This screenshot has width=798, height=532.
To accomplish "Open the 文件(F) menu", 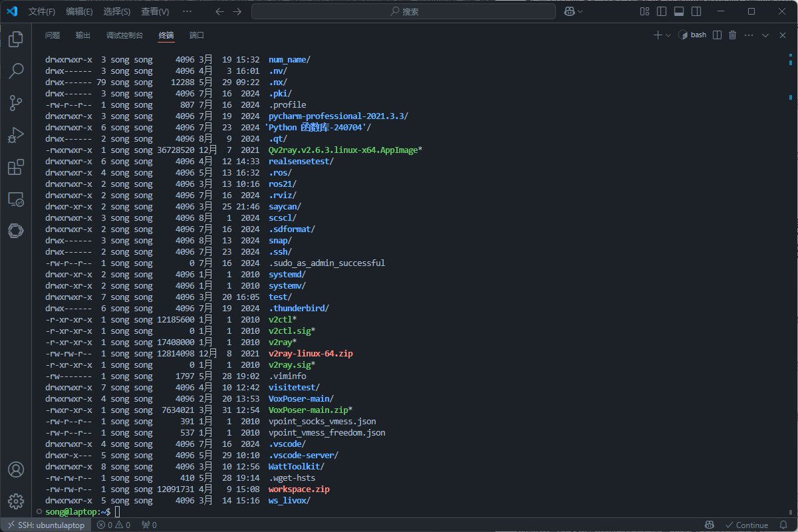I will [42, 11].
